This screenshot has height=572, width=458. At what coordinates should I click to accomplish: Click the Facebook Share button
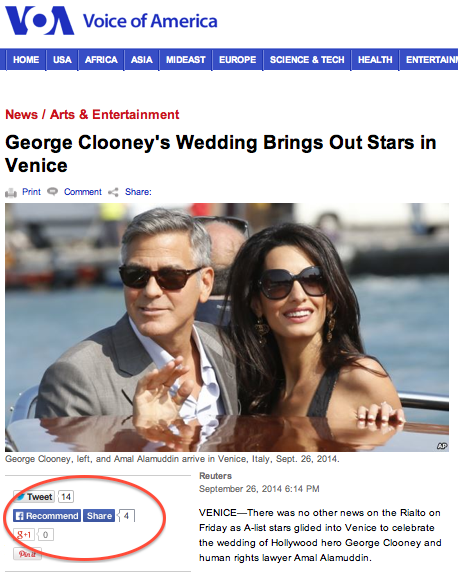[x=99, y=515]
